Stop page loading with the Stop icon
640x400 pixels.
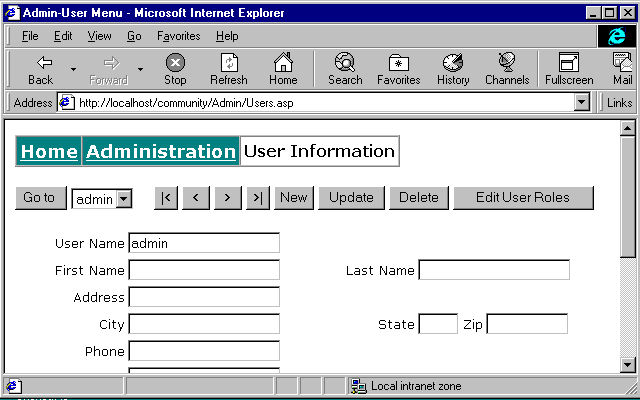coord(175,63)
